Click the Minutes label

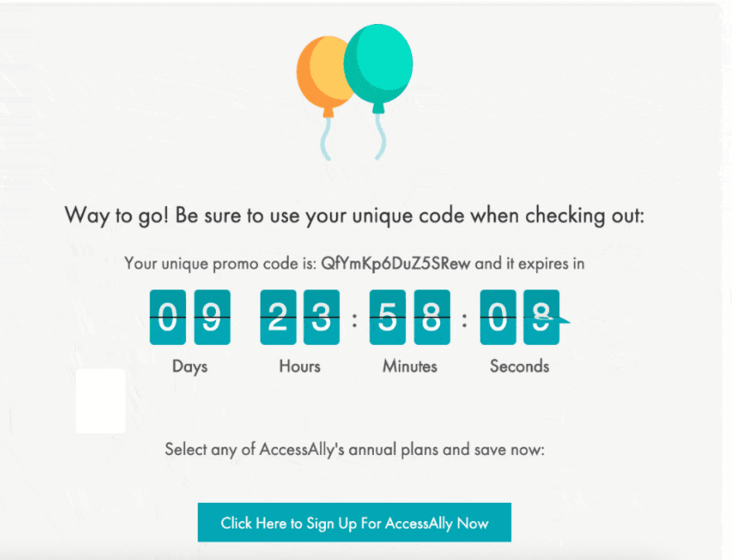coord(409,366)
